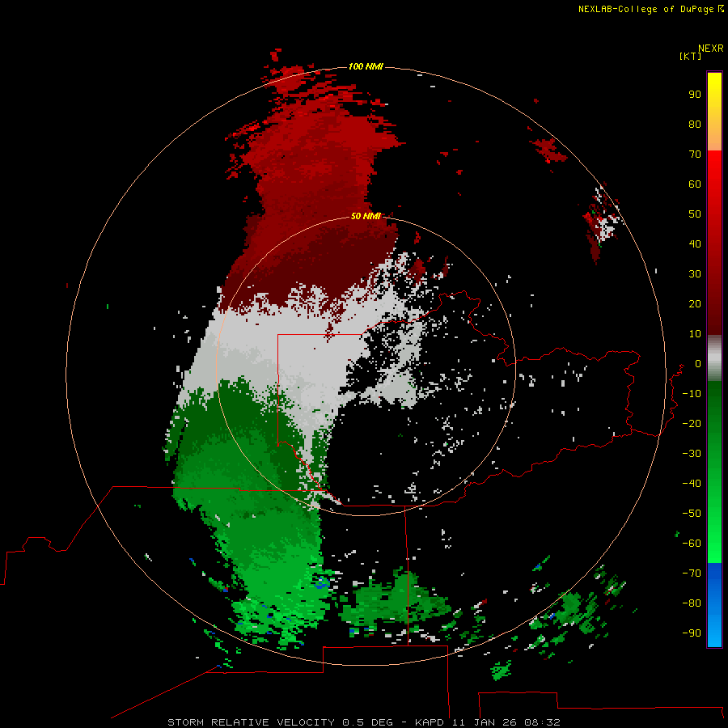Click the STORM RELATIVE VELOCITY product title

pos(252,722)
